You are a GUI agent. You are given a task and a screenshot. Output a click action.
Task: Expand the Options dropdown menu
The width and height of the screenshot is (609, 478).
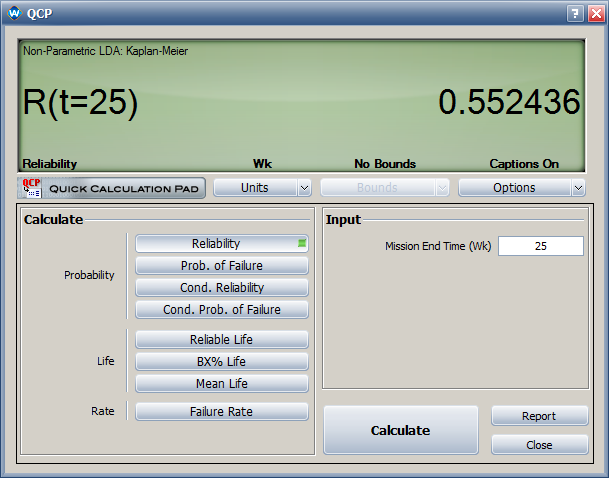pyautogui.click(x=521, y=187)
